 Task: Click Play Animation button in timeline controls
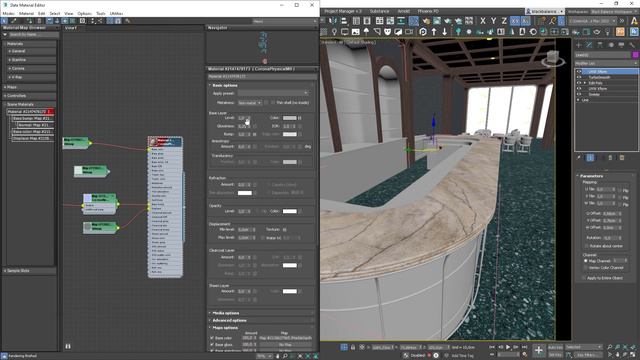[508, 347]
